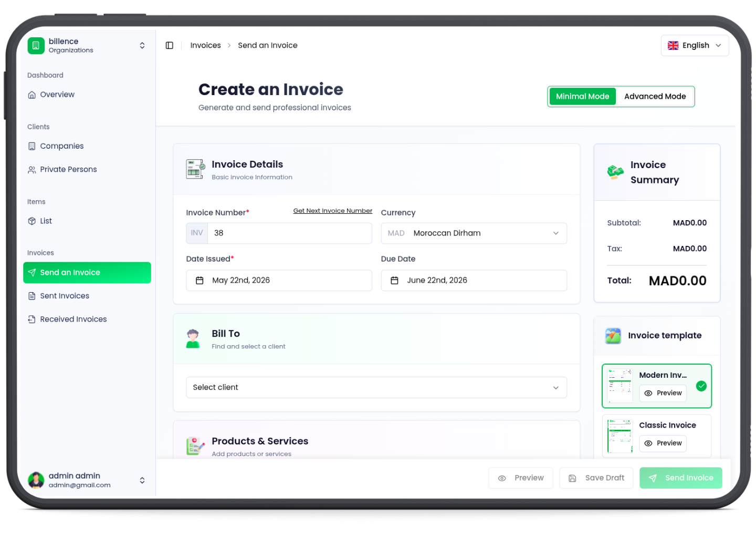This screenshot has height=538, width=756.
Task: Select Send an Invoice menu item
Action: click(87, 273)
